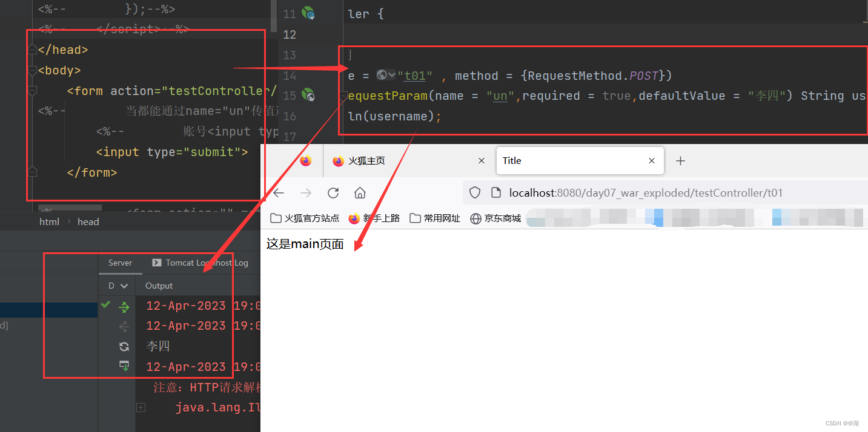Collapse the </head> fold marker in the JSP editor
Screen dimensions: 868x432
coord(33,50)
